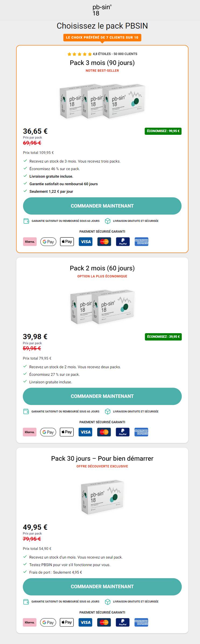
Task: Click the five-star rating icons
Action: tap(79, 54)
